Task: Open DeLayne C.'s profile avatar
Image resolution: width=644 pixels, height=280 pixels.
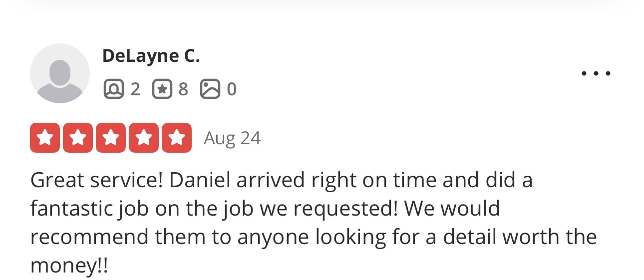Action: point(60,73)
